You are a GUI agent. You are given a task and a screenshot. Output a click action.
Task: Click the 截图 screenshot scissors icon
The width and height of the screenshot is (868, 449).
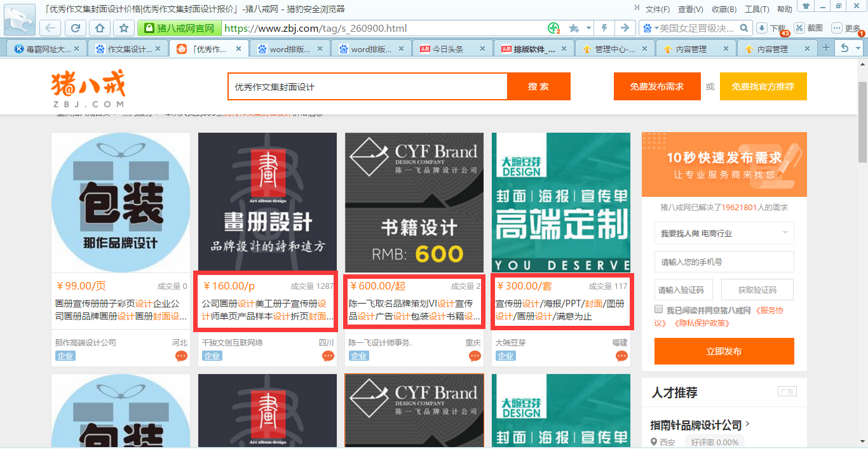[x=799, y=28]
